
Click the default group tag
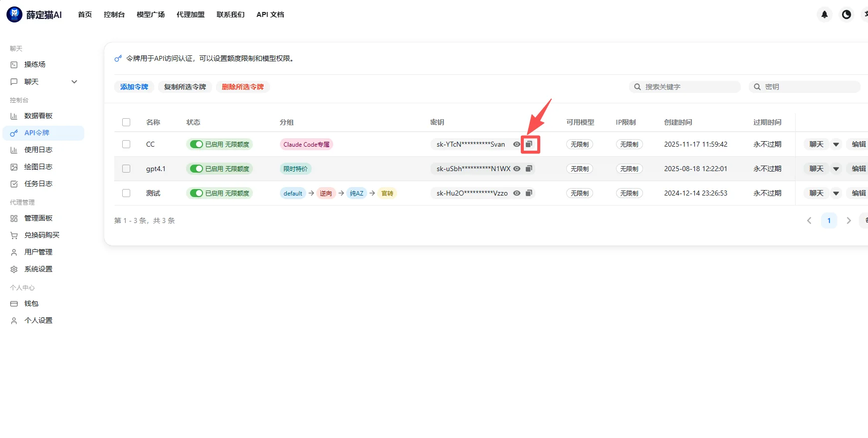(x=293, y=193)
